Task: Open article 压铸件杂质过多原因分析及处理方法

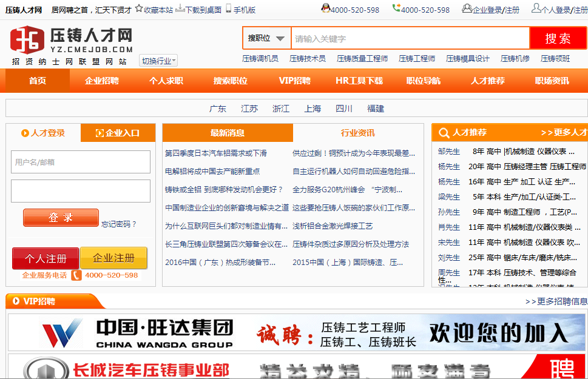Action: (x=351, y=244)
